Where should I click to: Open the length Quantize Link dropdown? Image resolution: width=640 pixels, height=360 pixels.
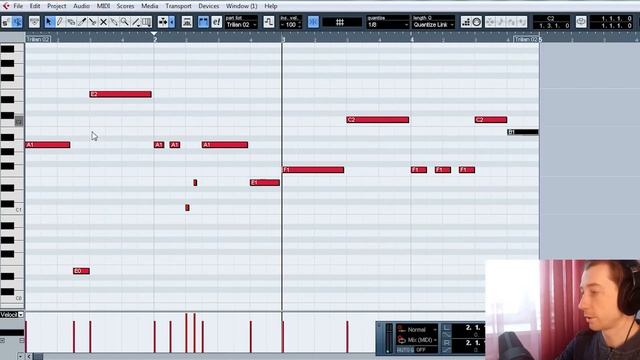[433, 25]
